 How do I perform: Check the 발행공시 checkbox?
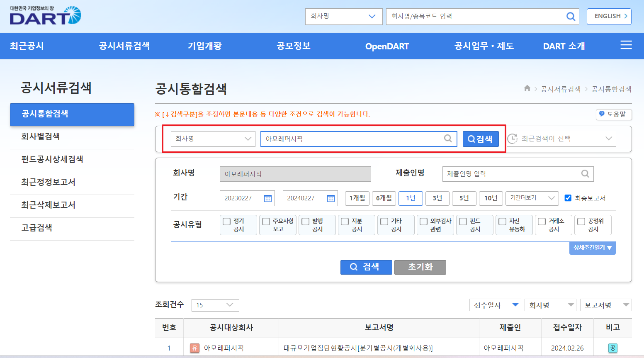305,222
